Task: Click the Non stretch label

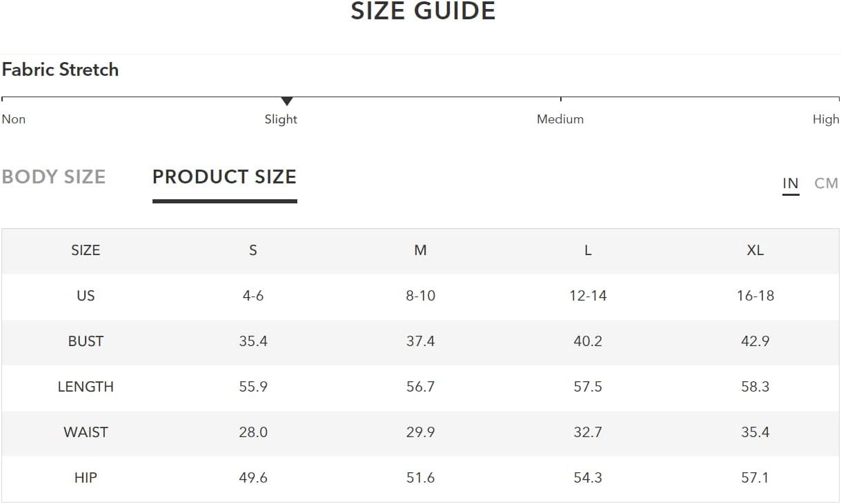Action: tap(14, 119)
